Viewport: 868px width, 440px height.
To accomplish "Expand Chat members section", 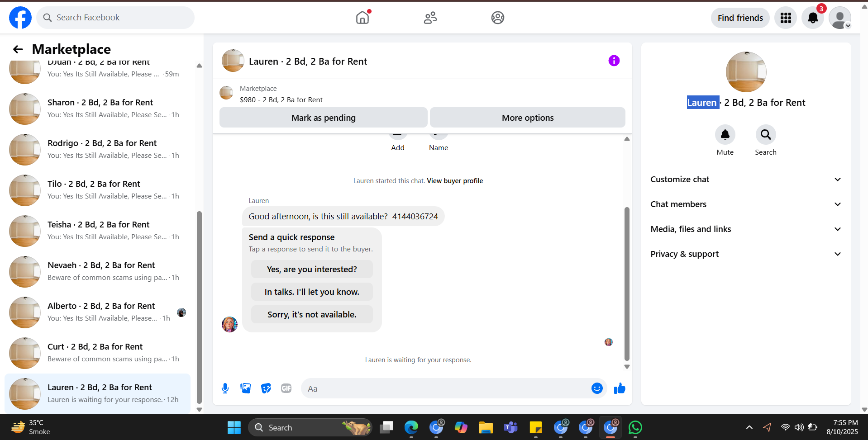I will click(x=746, y=204).
